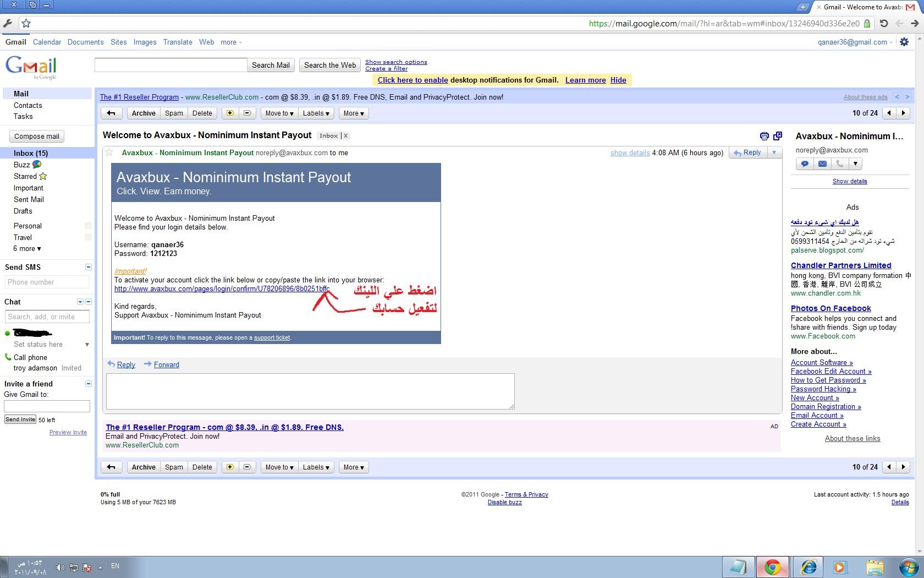This screenshot has width=924, height=578.
Task: Open the bottom Labels dropdown
Action: pos(316,467)
